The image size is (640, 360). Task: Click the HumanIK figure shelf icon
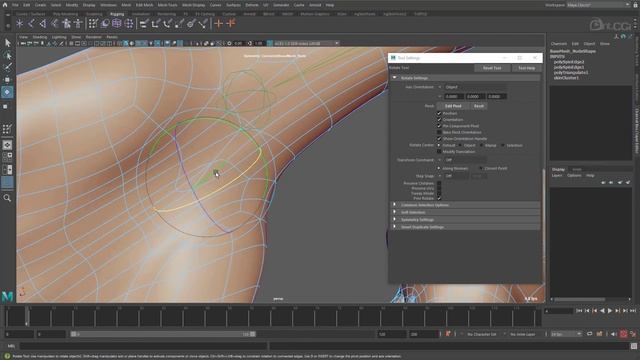point(66,24)
